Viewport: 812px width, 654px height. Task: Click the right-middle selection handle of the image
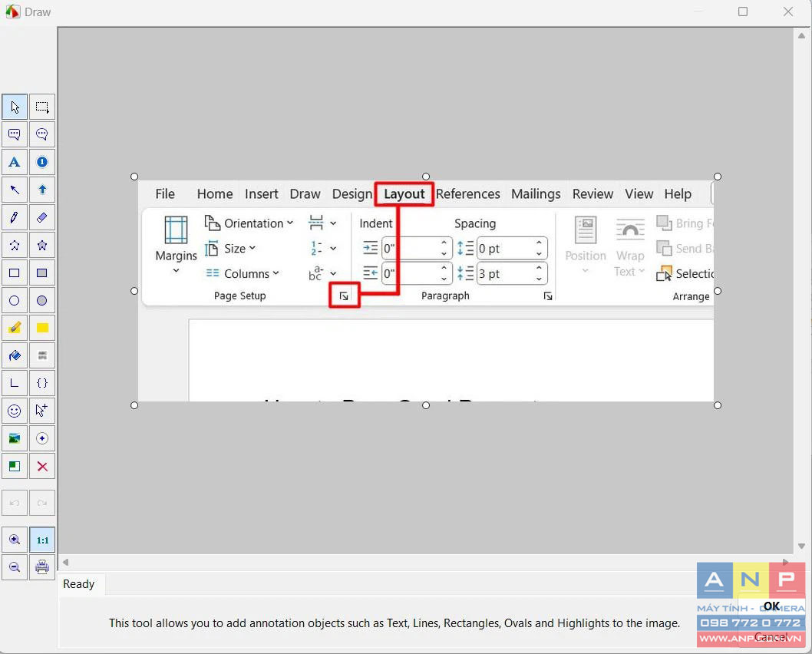pyautogui.click(x=718, y=291)
